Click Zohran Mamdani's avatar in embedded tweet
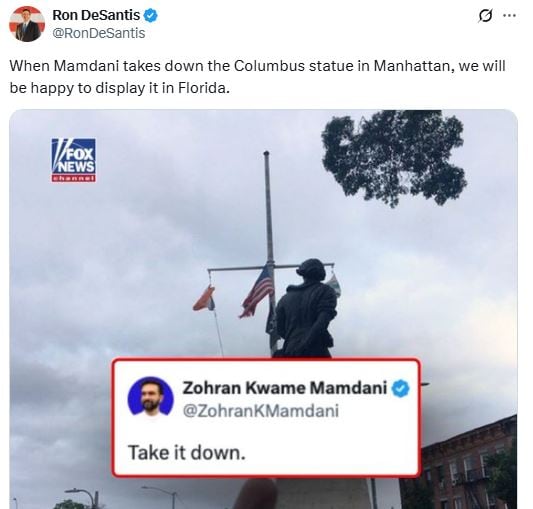Viewport: 533px width, 509px height. click(x=150, y=396)
